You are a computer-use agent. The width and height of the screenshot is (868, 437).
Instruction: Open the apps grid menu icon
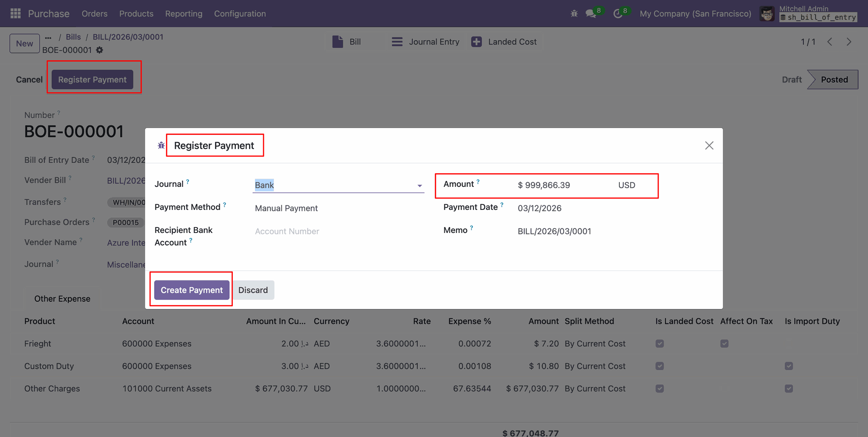(x=15, y=14)
